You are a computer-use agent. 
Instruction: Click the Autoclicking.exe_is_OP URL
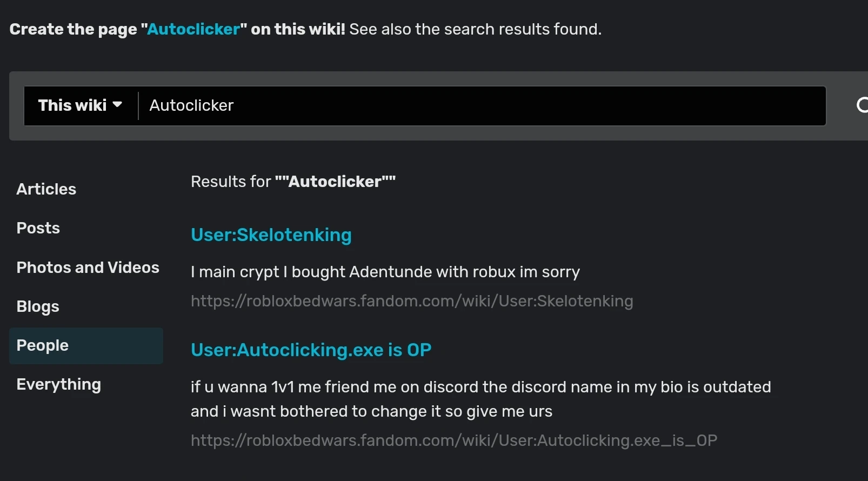(x=453, y=440)
